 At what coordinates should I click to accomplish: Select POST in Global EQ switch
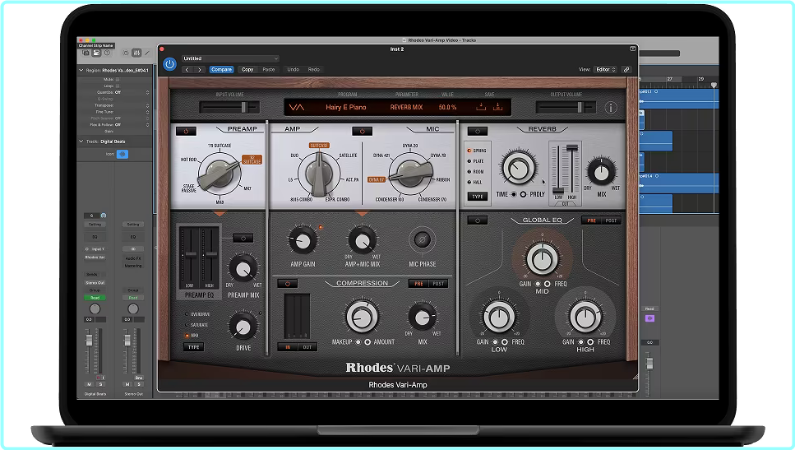point(609,220)
